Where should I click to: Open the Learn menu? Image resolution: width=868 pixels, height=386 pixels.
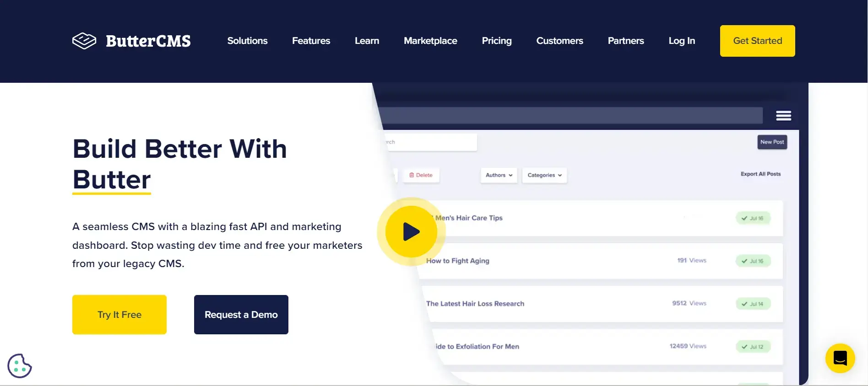pos(367,41)
